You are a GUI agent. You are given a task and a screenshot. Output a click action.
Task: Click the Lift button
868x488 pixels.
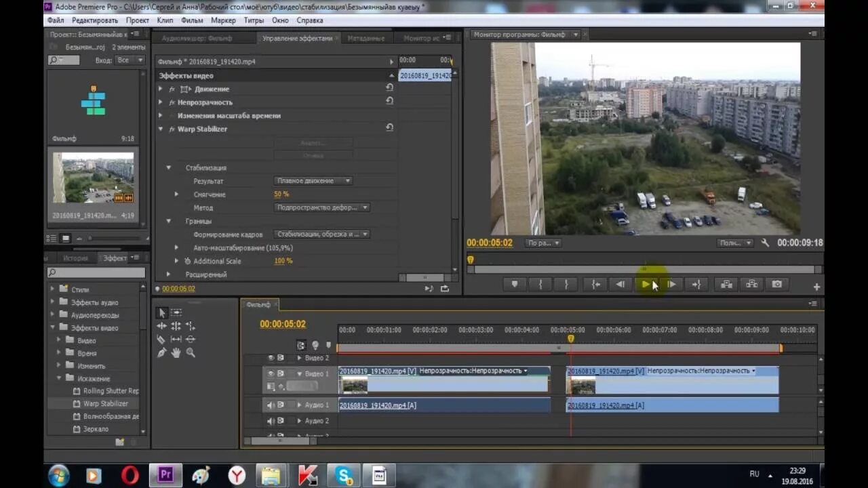726,285
